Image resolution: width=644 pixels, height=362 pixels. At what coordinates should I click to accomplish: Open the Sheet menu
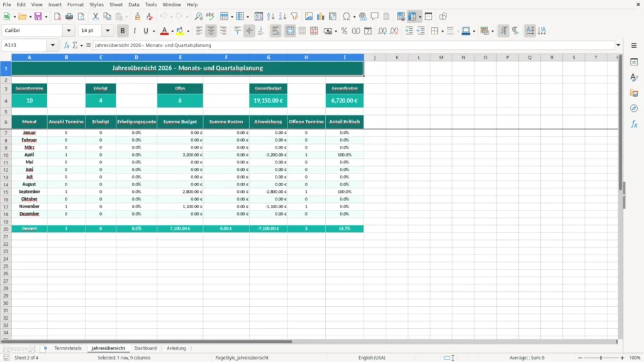pyautogui.click(x=116, y=4)
